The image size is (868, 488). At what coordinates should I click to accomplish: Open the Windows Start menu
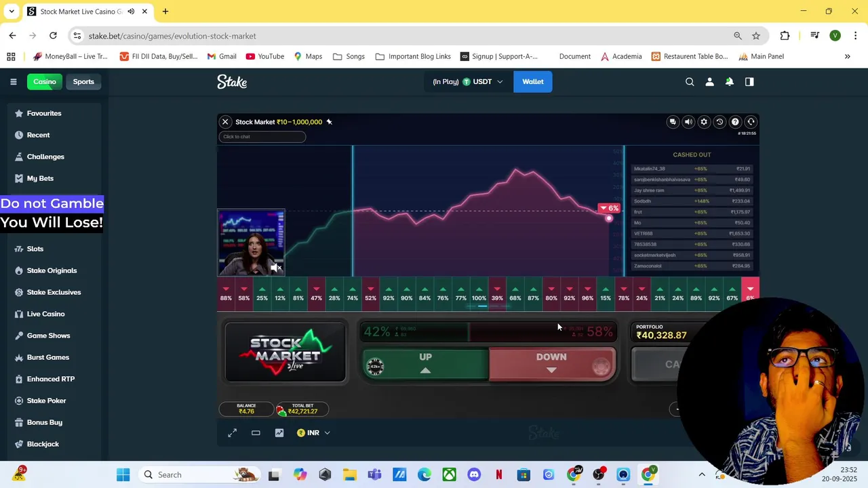pyautogui.click(x=123, y=474)
